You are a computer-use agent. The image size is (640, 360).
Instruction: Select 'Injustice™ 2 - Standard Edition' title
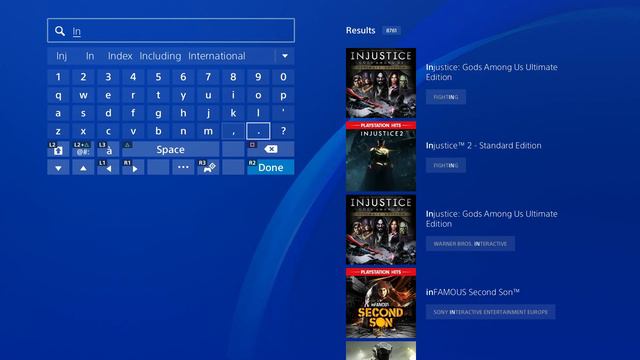click(483, 146)
